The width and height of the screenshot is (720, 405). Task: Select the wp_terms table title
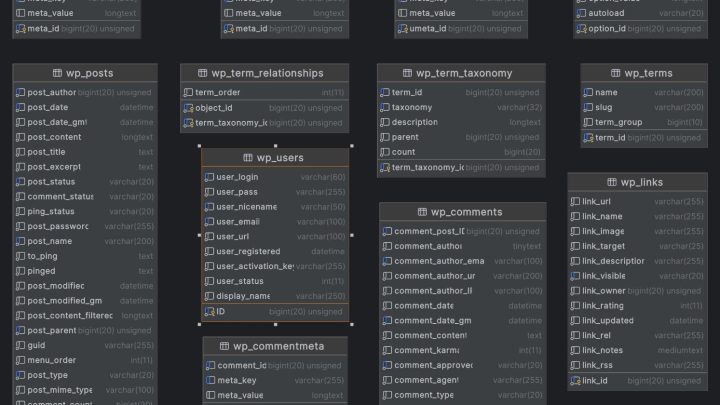(648, 73)
